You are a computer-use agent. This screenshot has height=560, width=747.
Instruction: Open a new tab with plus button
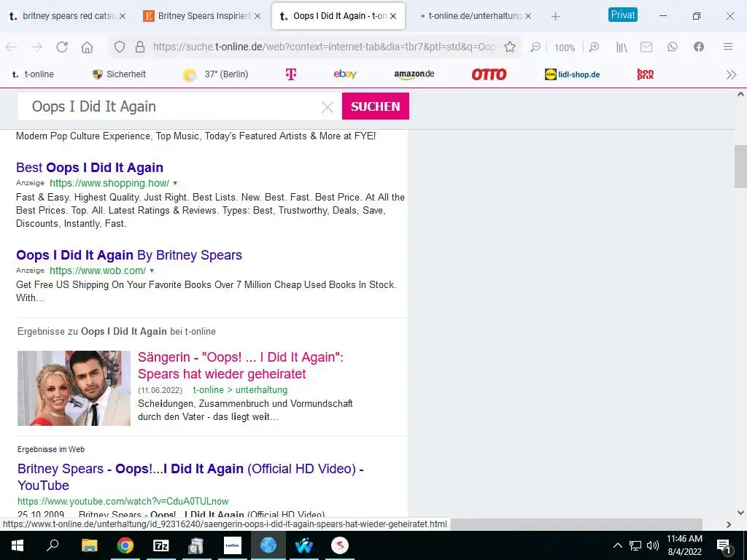click(555, 17)
